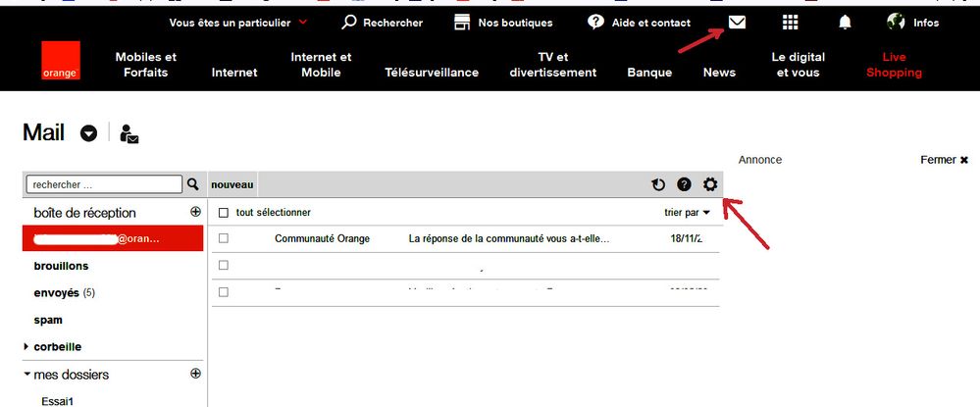Click the Communauté Orange sender name
980x407 pixels.
[x=322, y=238]
